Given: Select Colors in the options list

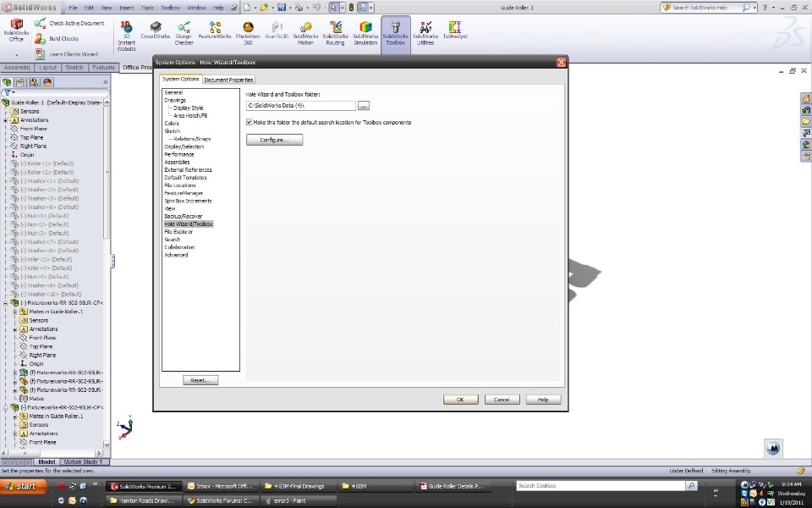Looking at the screenshot, I should 172,124.
